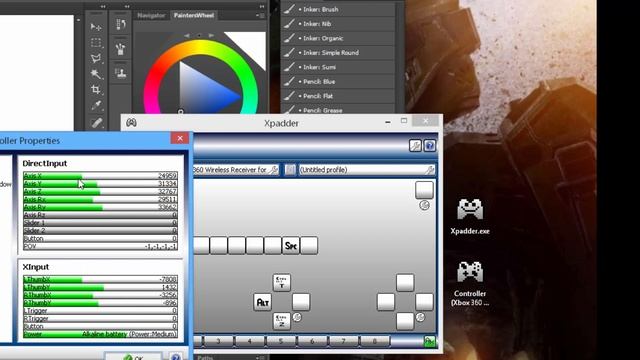Select the Pencil: Flat preset
Screen dimensions: 640x360
click(338, 96)
